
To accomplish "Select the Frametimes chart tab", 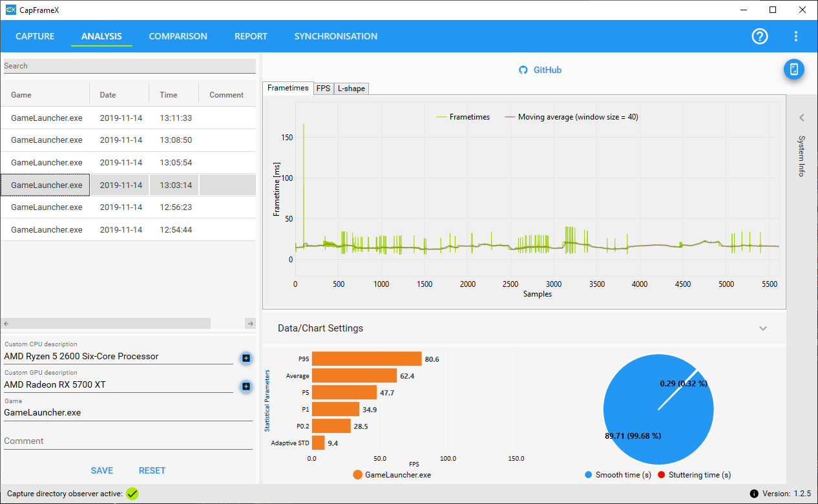I will click(288, 88).
